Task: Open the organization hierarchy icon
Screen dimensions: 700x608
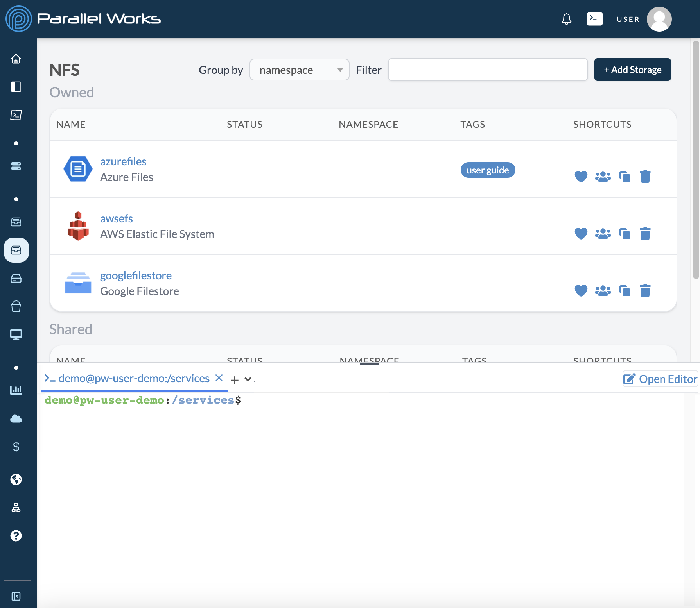Action: (16, 508)
